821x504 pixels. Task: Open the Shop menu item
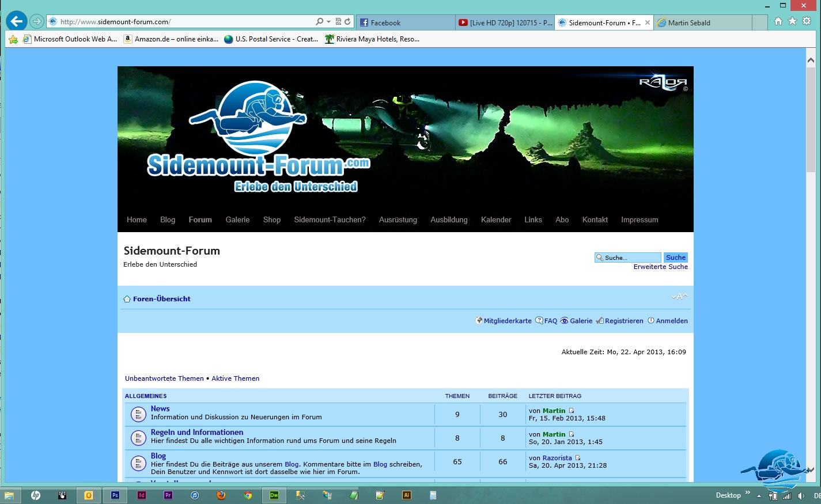pos(272,219)
